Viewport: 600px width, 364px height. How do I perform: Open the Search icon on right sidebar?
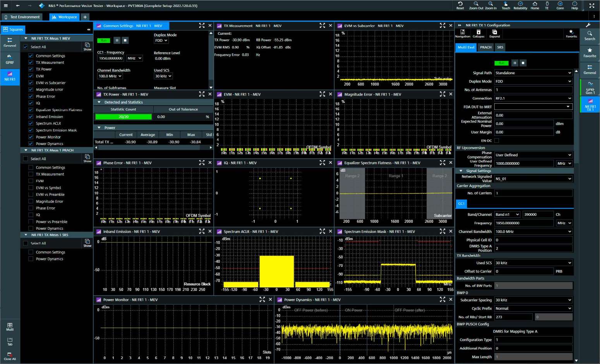(x=590, y=36)
